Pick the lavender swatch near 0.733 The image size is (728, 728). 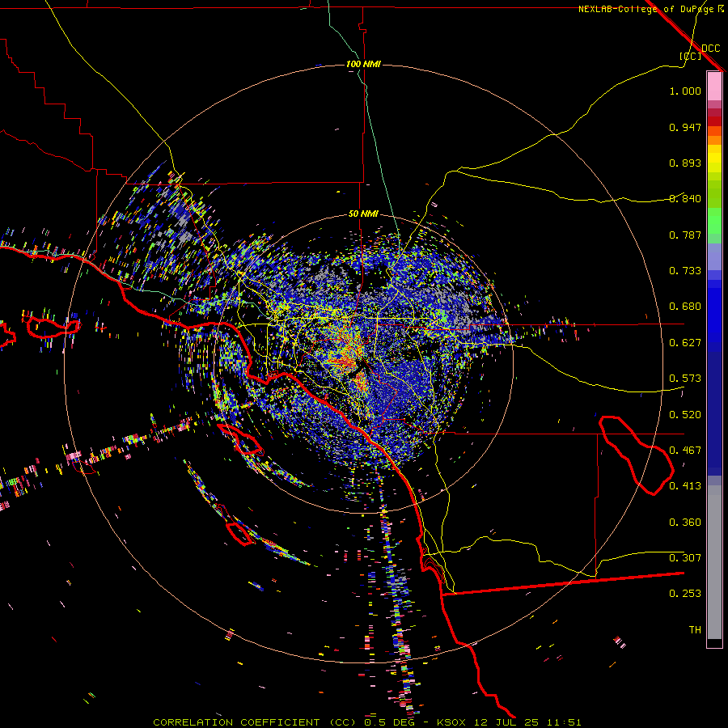(x=714, y=257)
